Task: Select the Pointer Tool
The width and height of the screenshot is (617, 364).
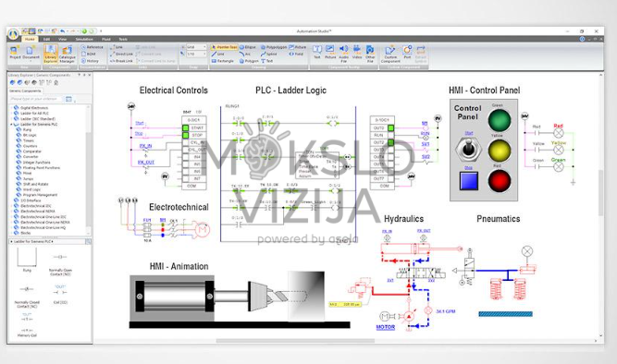Action: (224, 47)
